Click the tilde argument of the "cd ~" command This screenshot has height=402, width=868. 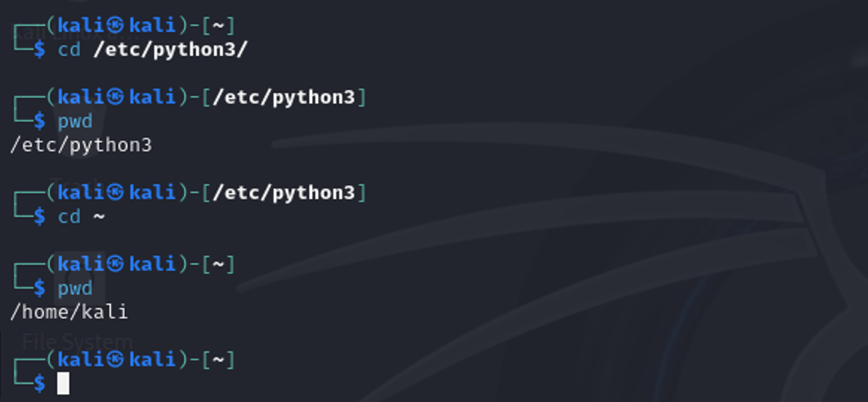coord(98,216)
